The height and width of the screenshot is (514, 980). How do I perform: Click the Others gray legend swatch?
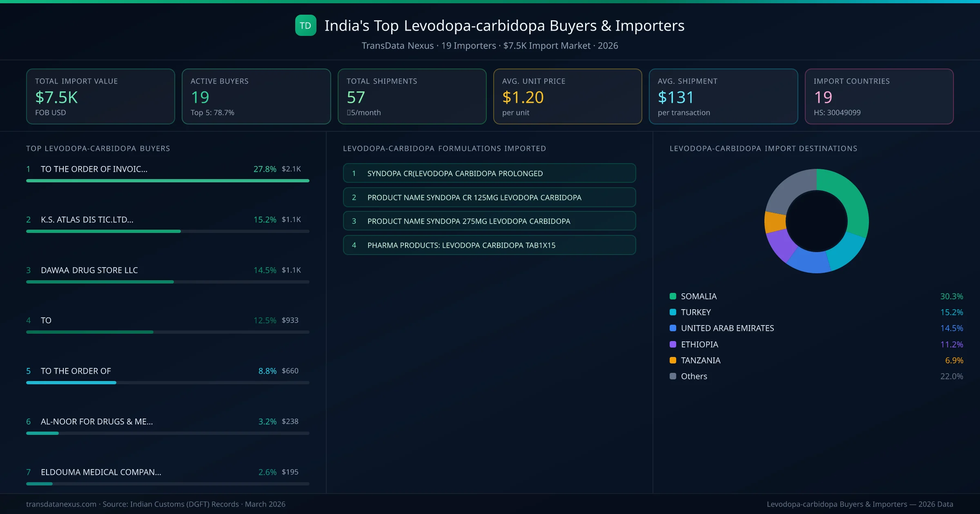pyautogui.click(x=673, y=376)
